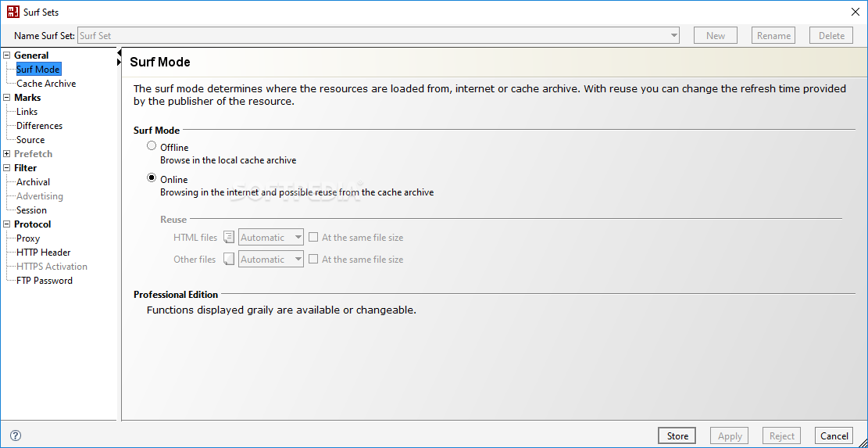Click the Surf Sets app icon
Screen dimensions: 868x448
(12, 13)
